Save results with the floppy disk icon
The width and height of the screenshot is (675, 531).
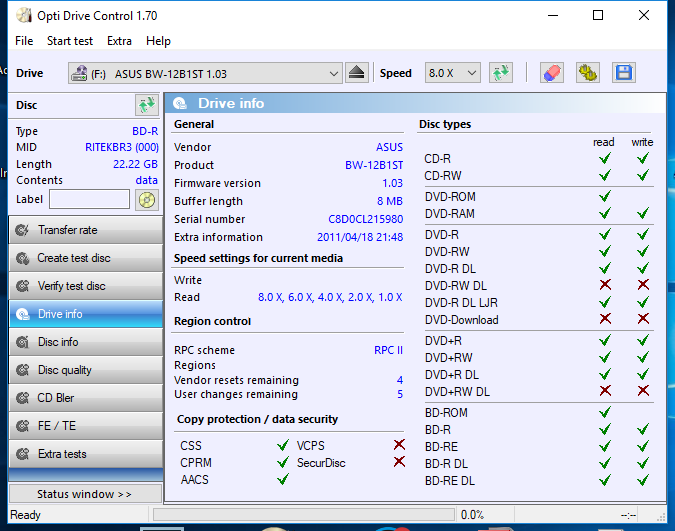pyautogui.click(x=624, y=73)
